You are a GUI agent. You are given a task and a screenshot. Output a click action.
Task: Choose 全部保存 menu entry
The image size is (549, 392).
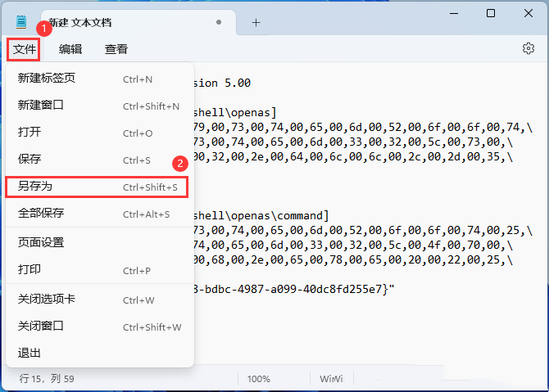tap(41, 213)
